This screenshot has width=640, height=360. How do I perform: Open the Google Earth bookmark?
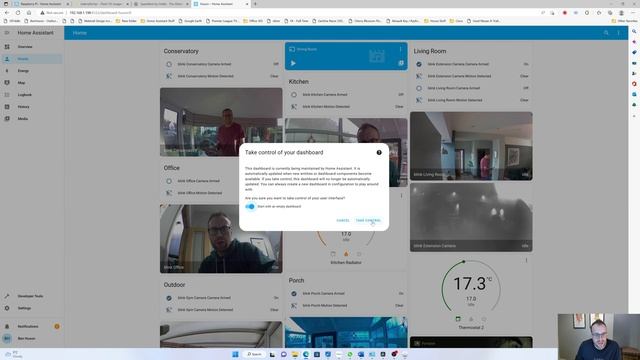point(191,21)
